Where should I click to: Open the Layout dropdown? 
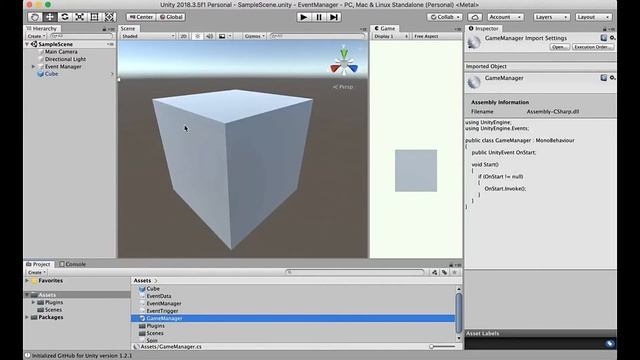593,17
